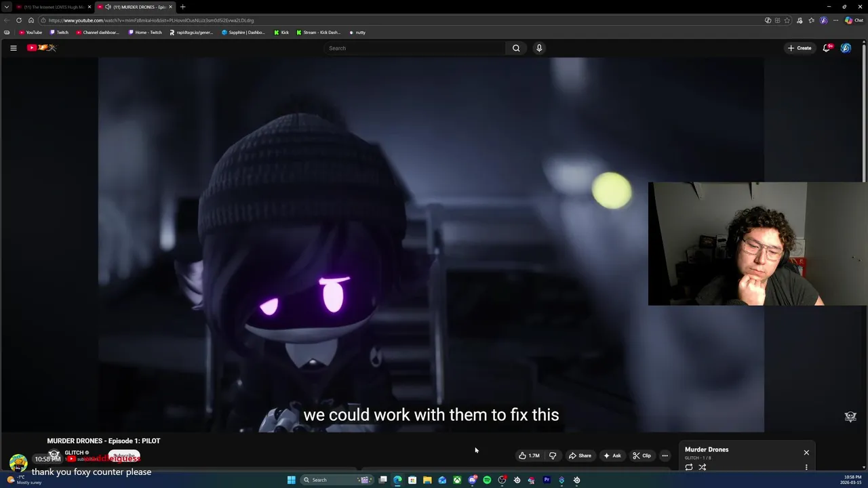Close the MURDER DRONES browser tab
Image resolution: width=868 pixels, height=488 pixels.
171,7
